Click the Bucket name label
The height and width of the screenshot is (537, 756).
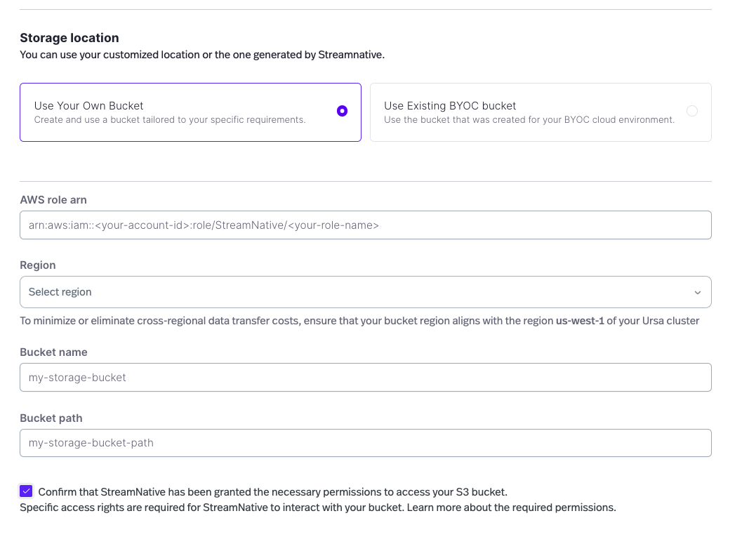tap(53, 352)
